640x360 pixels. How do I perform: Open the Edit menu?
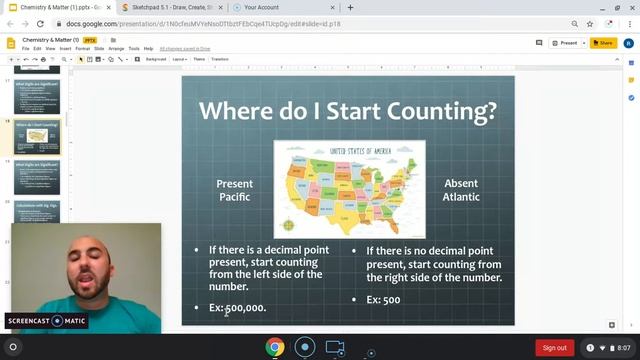pos(37,49)
